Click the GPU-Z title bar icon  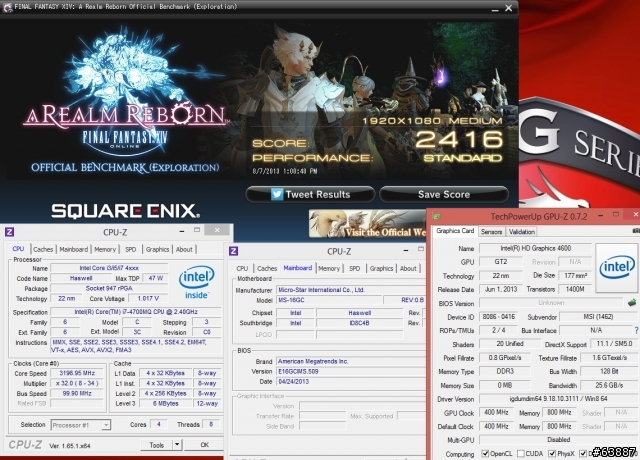436,216
